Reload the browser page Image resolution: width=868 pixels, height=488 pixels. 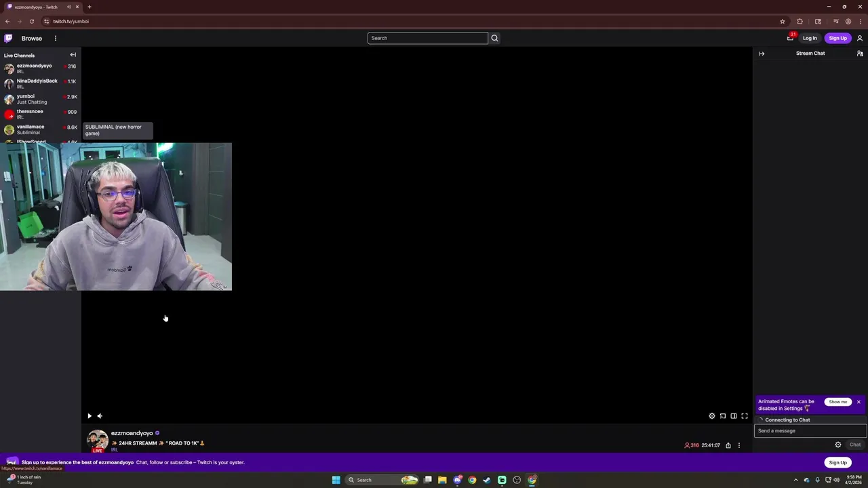[31, 21]
